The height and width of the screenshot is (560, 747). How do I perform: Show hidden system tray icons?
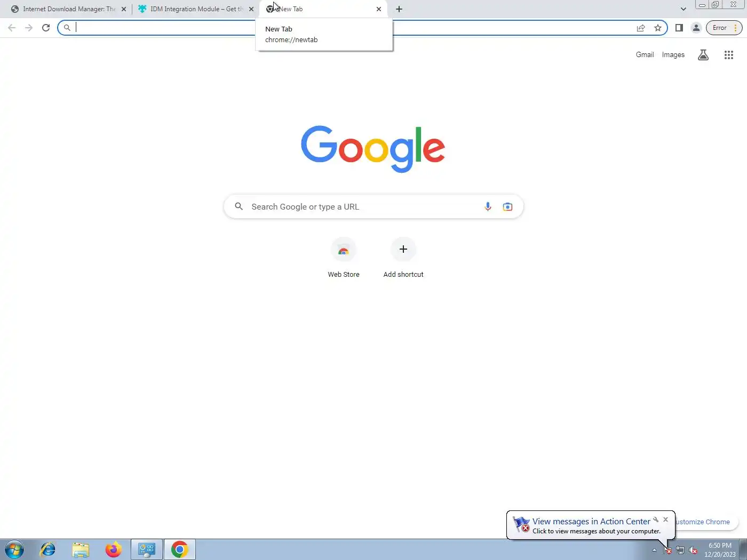tap(654, 550)
